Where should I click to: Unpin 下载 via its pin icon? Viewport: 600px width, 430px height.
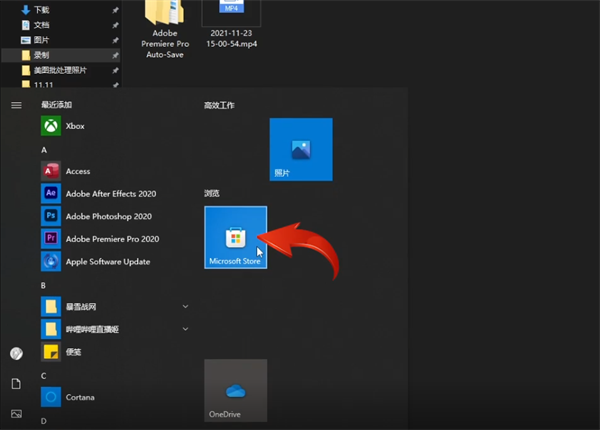(x=115, y=10)
